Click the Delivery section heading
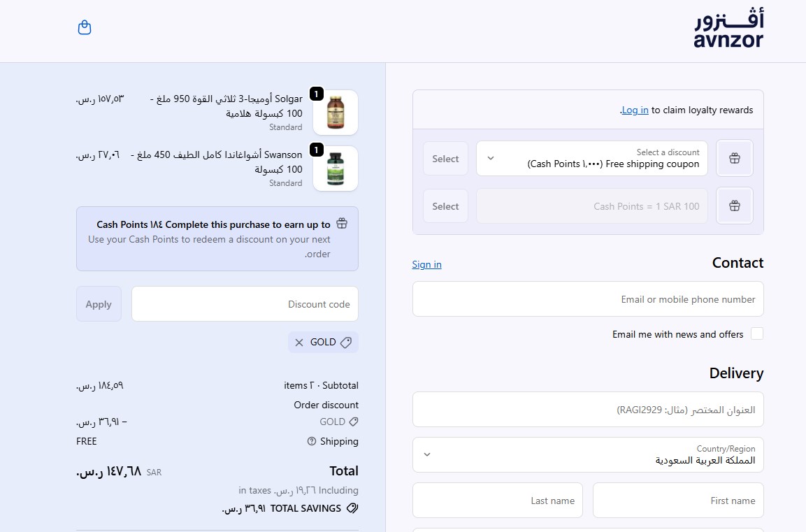The width and height of the screenshot is (806, 532). point(736,373)
